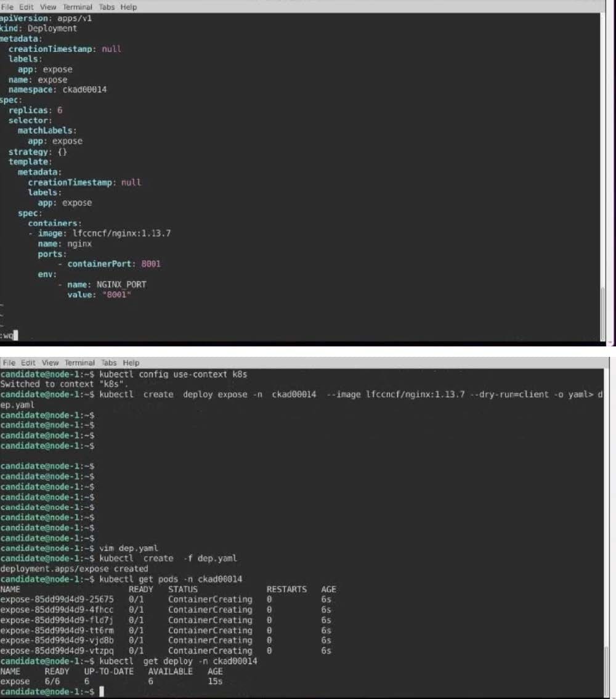Viewport: 616px width, 699px height.
Task: Click the last shell prompt cursor
Action: [x=102, y=692]
